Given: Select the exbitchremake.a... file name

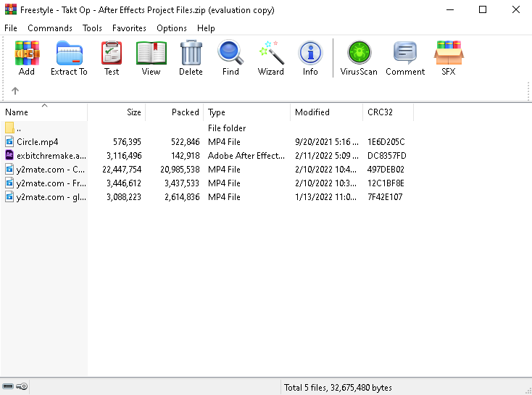Looking at the screenshot, I should click(51, 156).
